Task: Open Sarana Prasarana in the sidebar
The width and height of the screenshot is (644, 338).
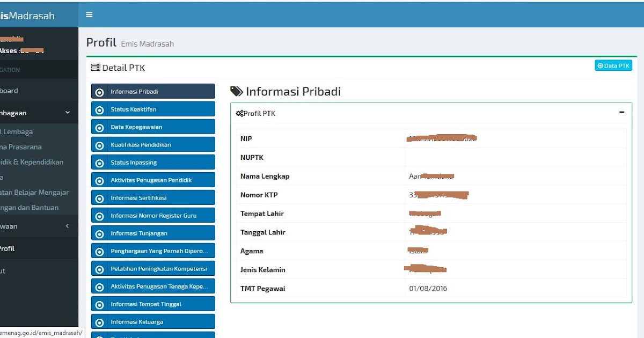Action: tap(21, 146)
